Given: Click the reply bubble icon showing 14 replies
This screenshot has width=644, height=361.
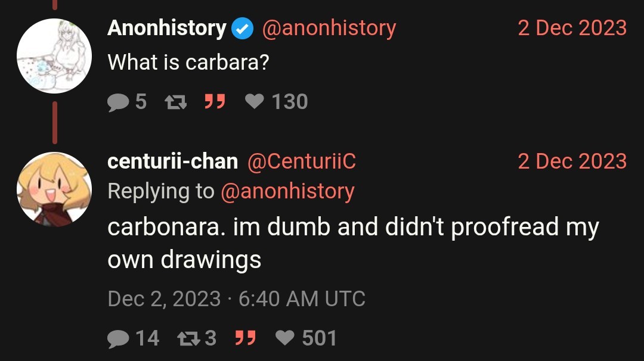Looking at the screenshot, I should 118,338.
